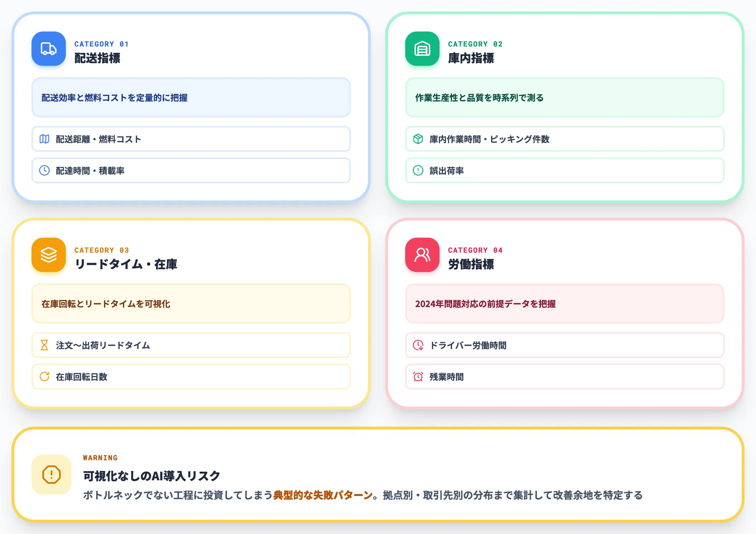Select the 庫内作業時間・ピッキング件数 item text
The width and height of the screenshot is (756, 534).
coord(489,139)
